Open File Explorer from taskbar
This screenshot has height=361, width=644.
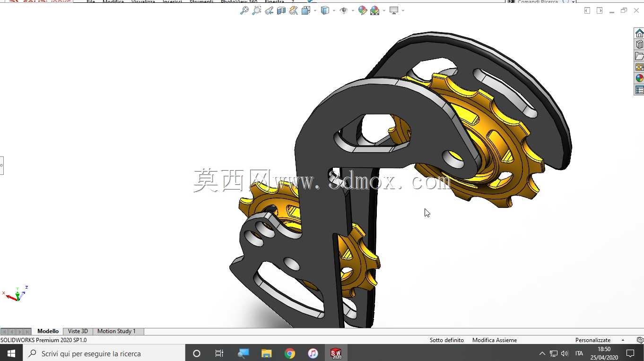[x=267, y=353]
